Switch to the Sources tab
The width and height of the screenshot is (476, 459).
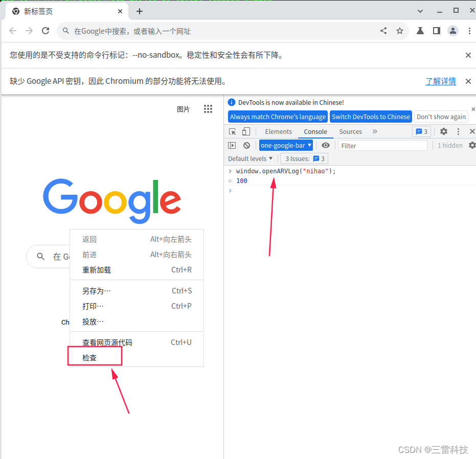click(x=350, y=131)
